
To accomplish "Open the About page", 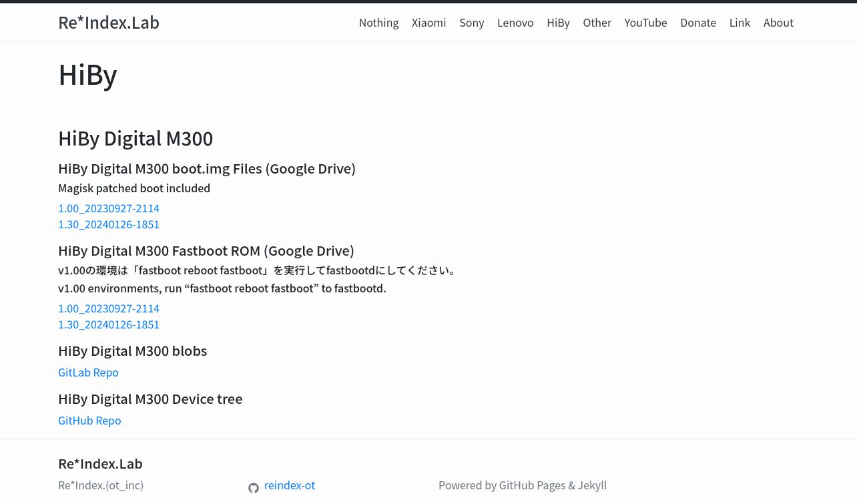I will coord(778,23).
